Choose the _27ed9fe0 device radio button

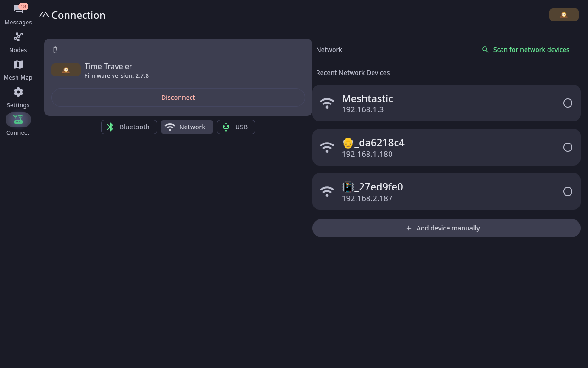pyautogui.click(x=568, y=191)
